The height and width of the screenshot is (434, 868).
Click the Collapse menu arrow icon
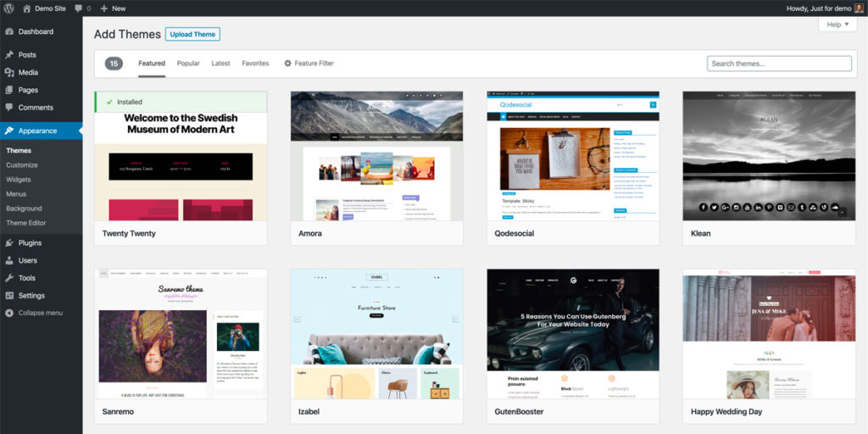[x=8, y=313]
